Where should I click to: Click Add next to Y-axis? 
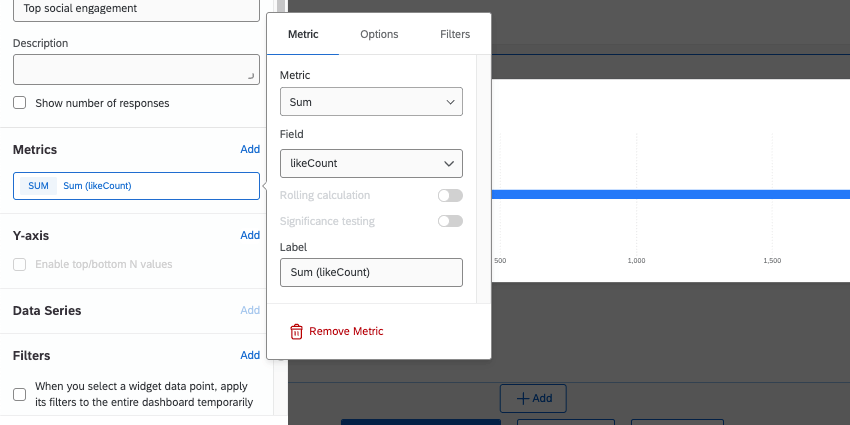point(250,235)
